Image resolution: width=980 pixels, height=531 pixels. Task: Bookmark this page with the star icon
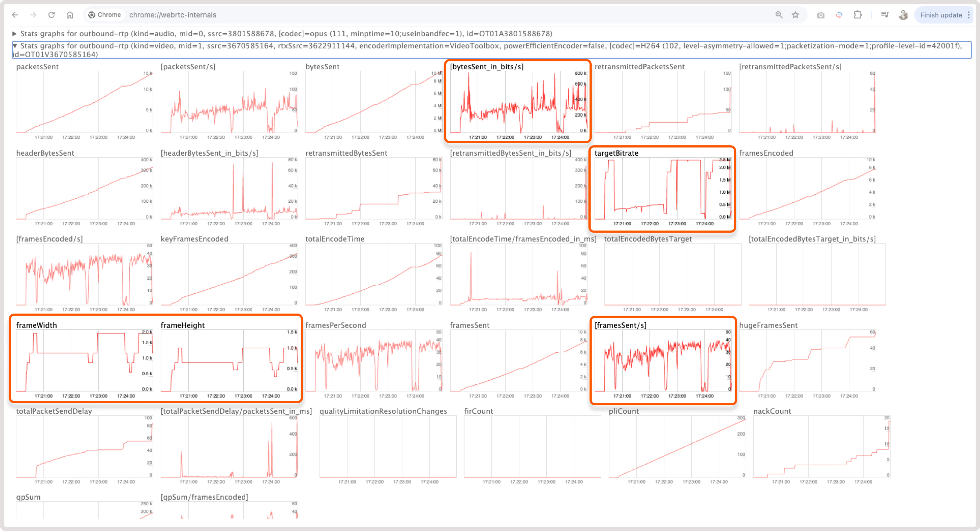[x=795, y=15]
